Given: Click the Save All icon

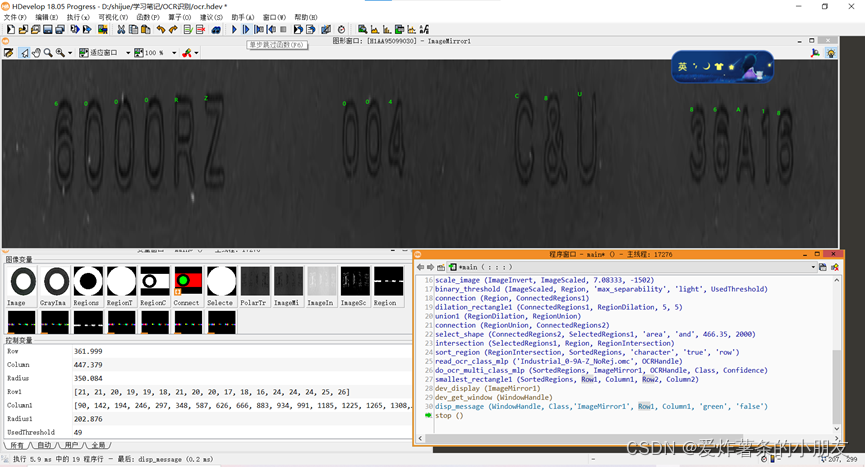Looking at the screenshot, I should tap(60, 29).
